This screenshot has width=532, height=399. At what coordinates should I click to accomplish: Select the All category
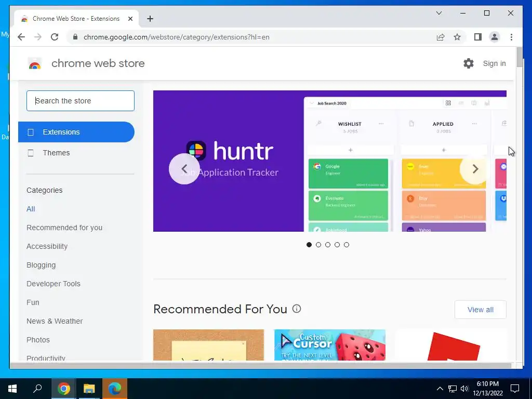pos(31,209)
